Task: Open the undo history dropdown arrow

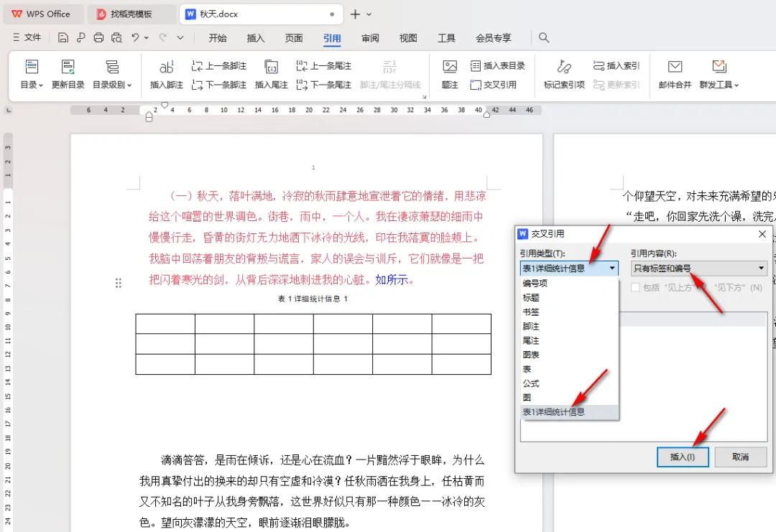Action: tap(147, 37)
